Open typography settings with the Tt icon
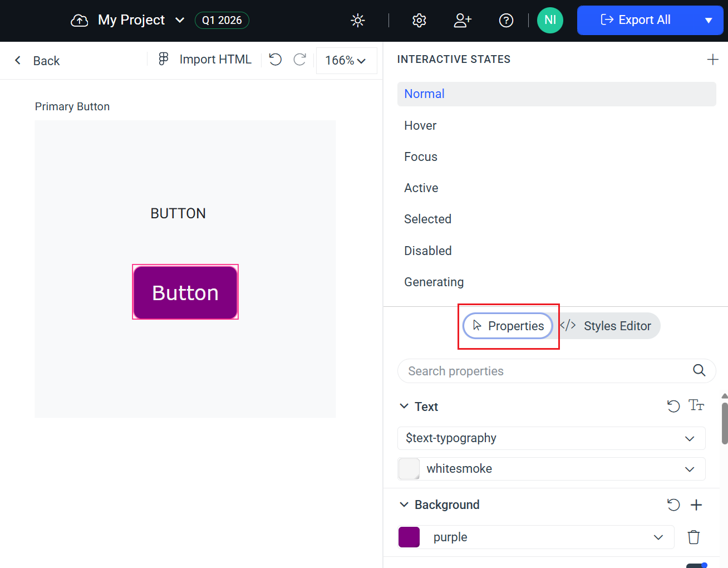728x568 pixels. point(696,406)
